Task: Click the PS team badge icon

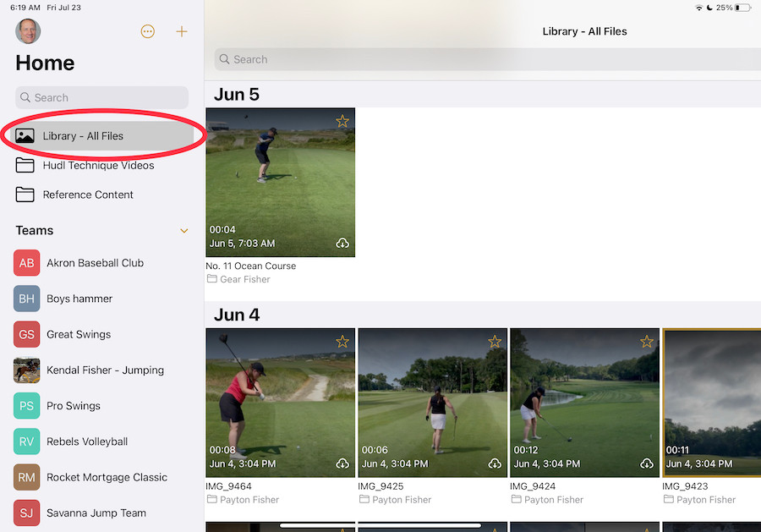Action: coord(27,406)
